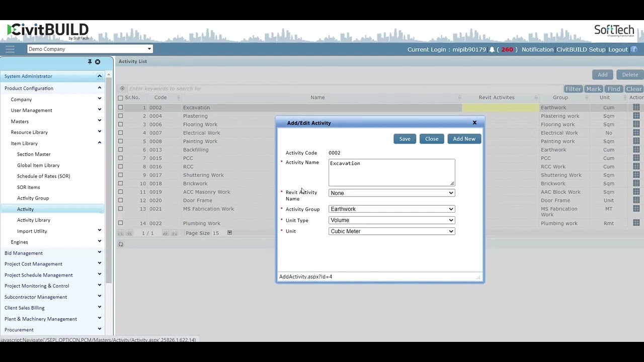The image size is (644, 362).
Task: Close the sidebar panel with X icon
Action: 98,62
